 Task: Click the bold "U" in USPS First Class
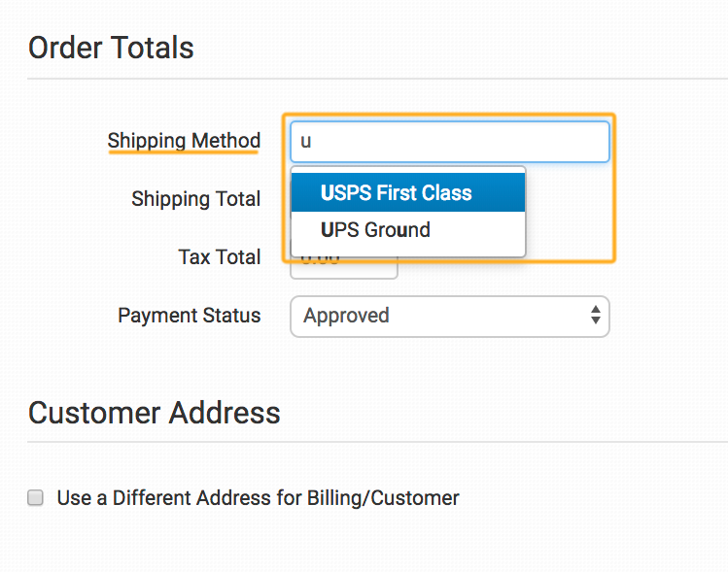pyautogui.click(x=327, y=193)
